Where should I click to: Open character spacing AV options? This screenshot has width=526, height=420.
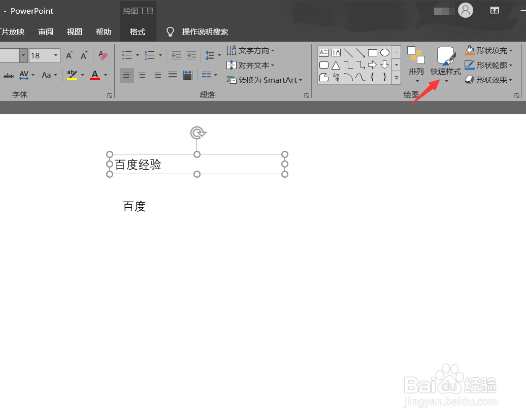point(27,75)
